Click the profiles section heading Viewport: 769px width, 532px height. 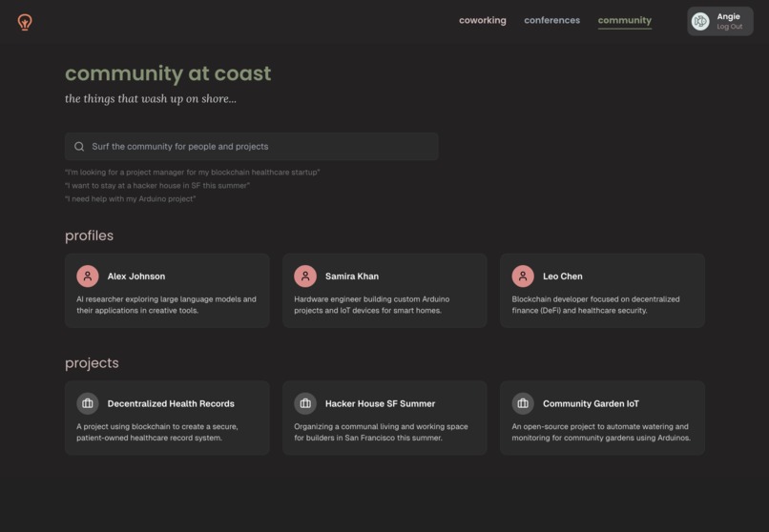pos(90,235)
